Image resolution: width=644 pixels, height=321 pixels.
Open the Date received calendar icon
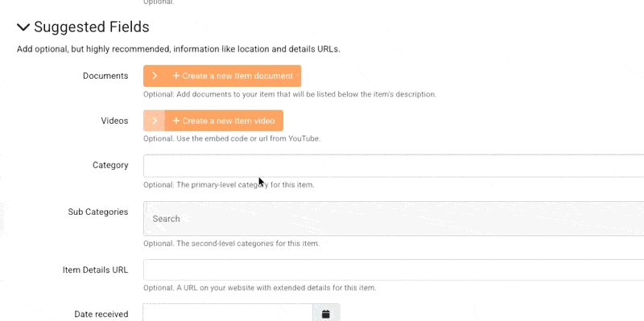coord(326,314)
